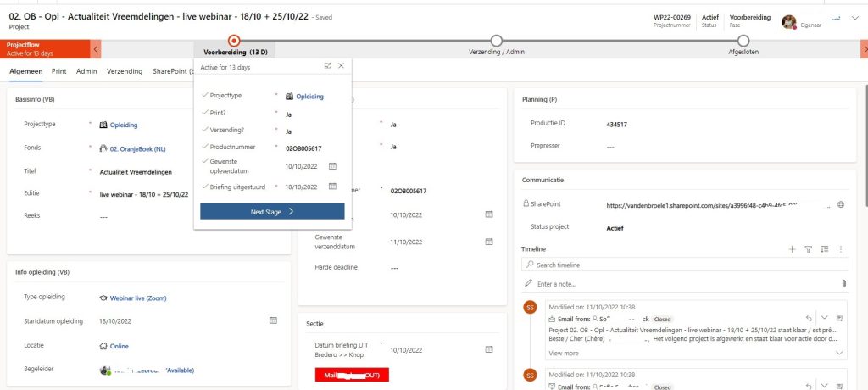Dock the stage flyout using pop-out icon

pyautogui.click(x=327, y=66)
